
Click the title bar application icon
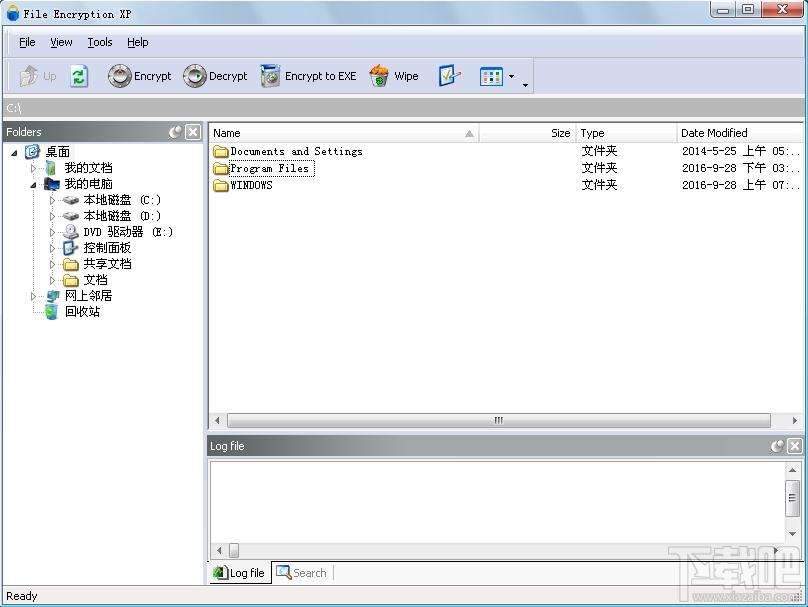[x=13, y=13]
